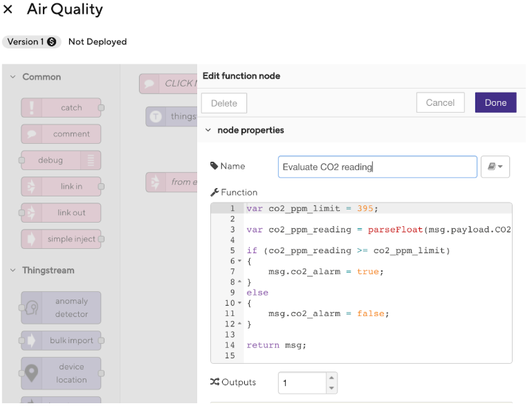This screenshot has height=406, width=532.
Task: Close the Air Quality flow editor
Action: coord(8,9)
